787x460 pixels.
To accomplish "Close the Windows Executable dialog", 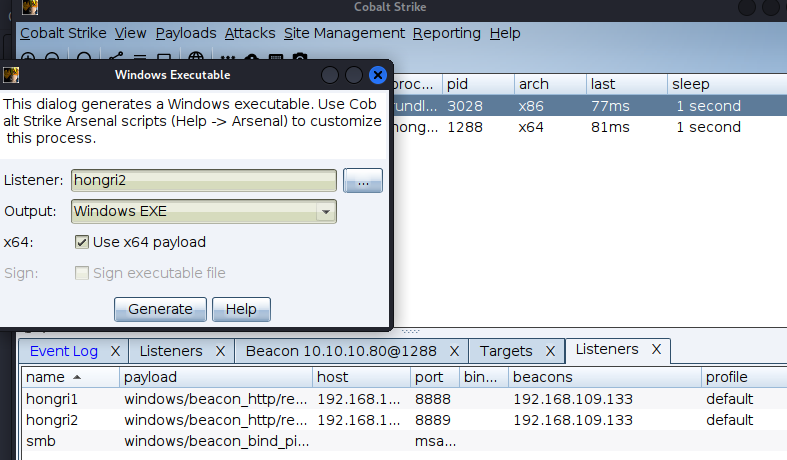I will pos(377,75).
